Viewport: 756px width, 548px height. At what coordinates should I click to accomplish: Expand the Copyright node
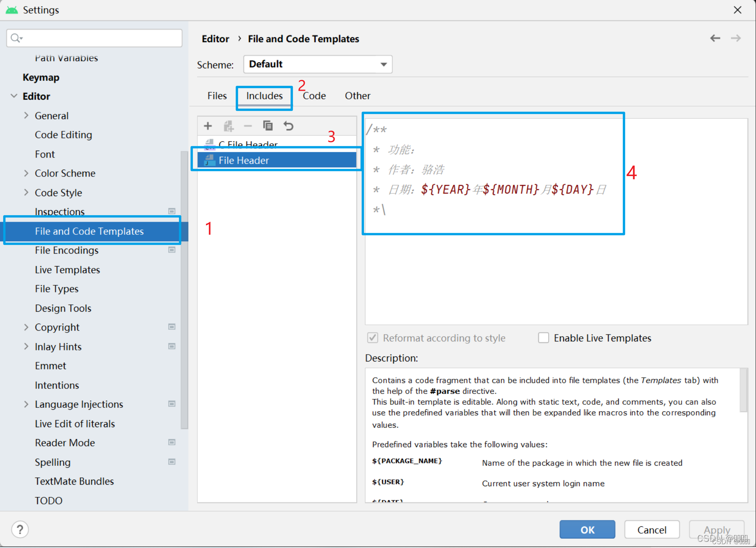click(26, 327)
